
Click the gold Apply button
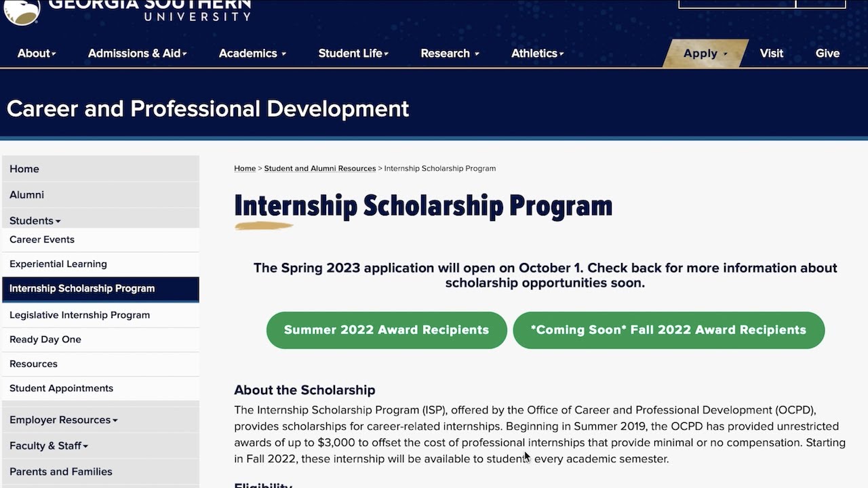click(x=705, y=54)
